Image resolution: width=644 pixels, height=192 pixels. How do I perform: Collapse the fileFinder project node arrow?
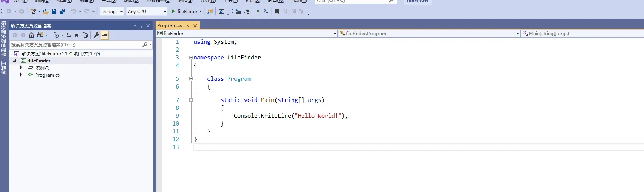[x=15, y=61]
